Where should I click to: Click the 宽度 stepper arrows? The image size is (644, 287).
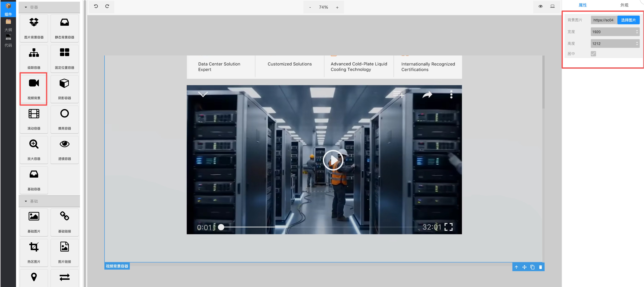tap(637, 32)
